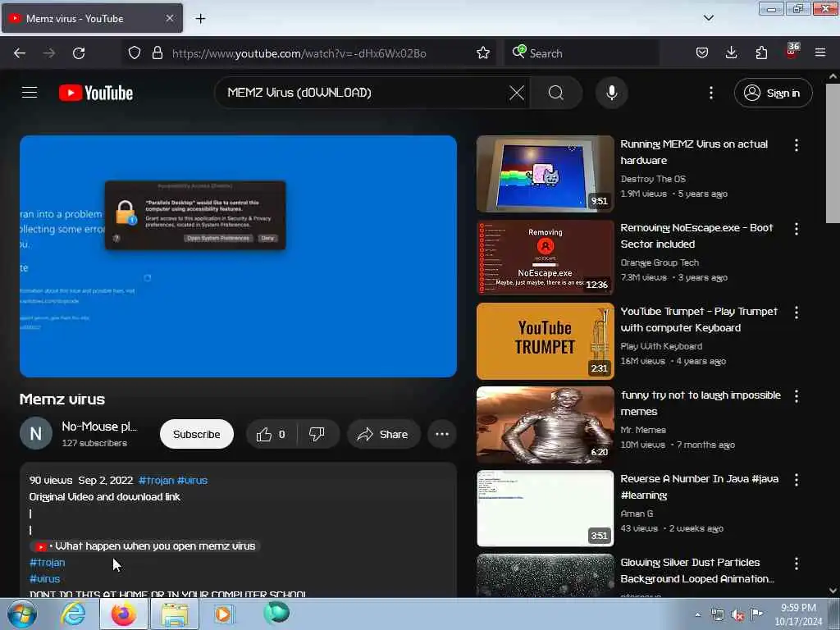Open the Firefox application hamburger menu
Screen dimensions: 840x630
pyautogui.click(x=820, y=52)
